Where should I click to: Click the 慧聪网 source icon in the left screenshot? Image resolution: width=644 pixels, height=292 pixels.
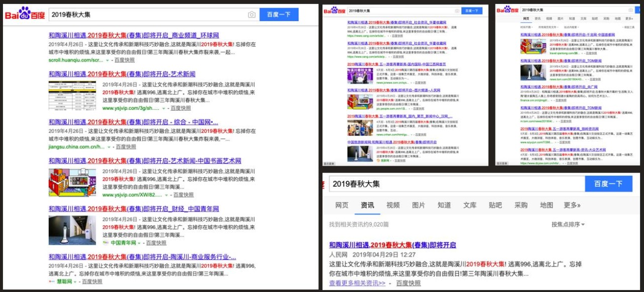[x=52, y=282]
